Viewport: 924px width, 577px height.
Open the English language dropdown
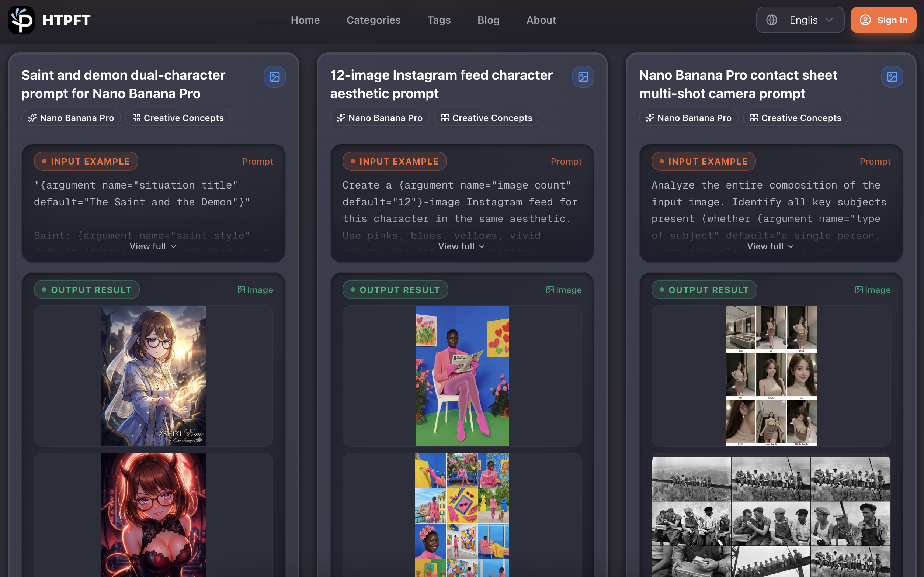(800, 20)
